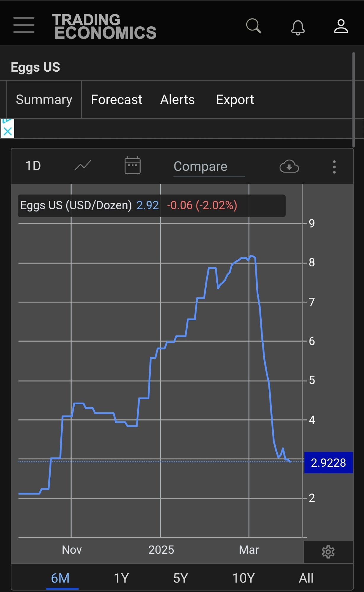The height and width of the screenshot is (592, 364).
Task: Switch chart range to 5Y
Action: pyautogui.click(x=181, y=578)
